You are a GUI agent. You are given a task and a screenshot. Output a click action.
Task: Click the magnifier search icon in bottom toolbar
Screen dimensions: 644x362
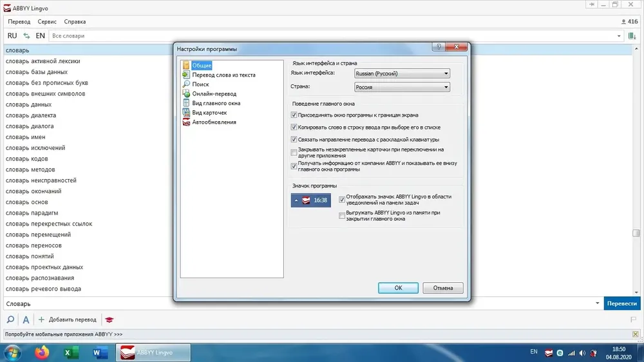coord(11,319)
